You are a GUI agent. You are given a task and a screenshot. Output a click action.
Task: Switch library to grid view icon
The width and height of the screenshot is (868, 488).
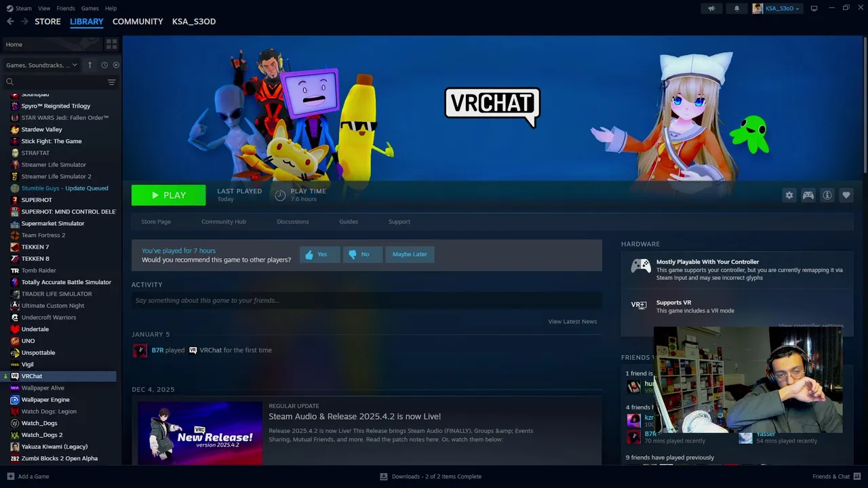coord(112,44)
